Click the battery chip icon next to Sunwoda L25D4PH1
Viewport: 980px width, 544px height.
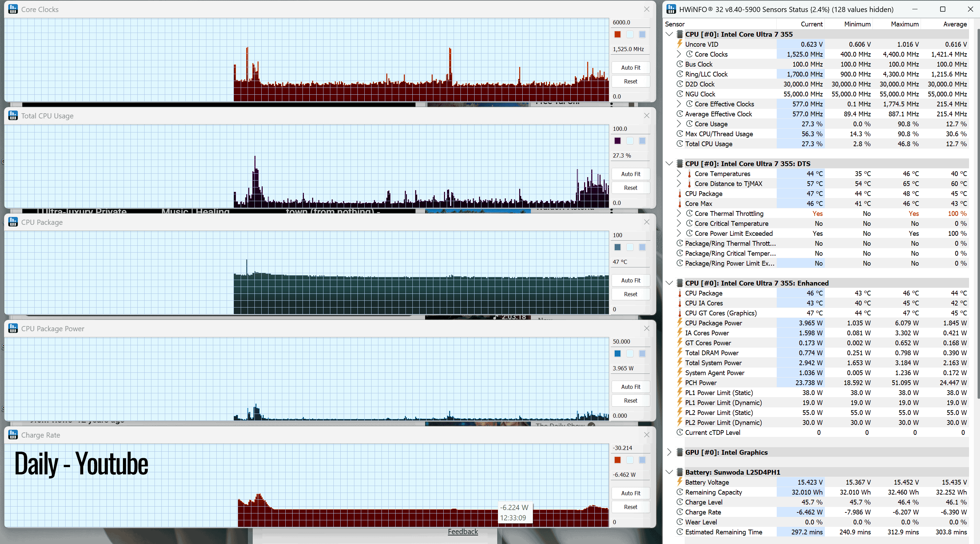click(x=680, y=472)
